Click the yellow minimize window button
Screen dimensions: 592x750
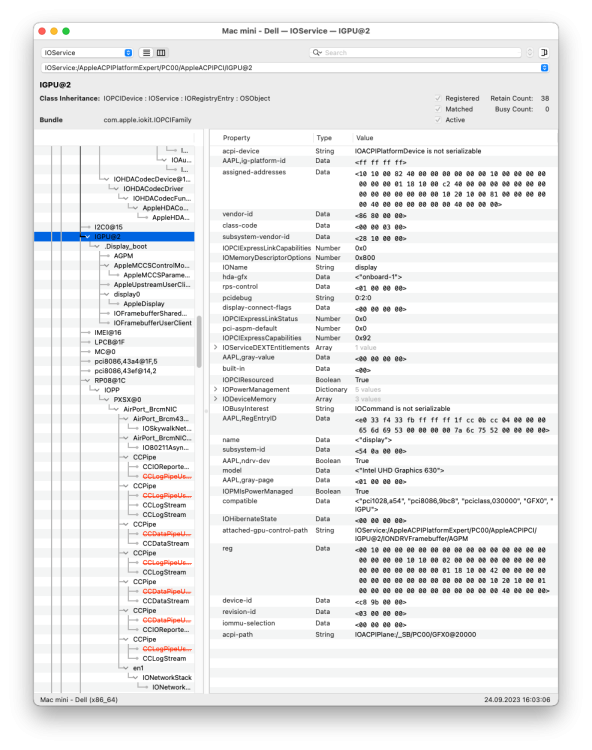click(54, 31)
